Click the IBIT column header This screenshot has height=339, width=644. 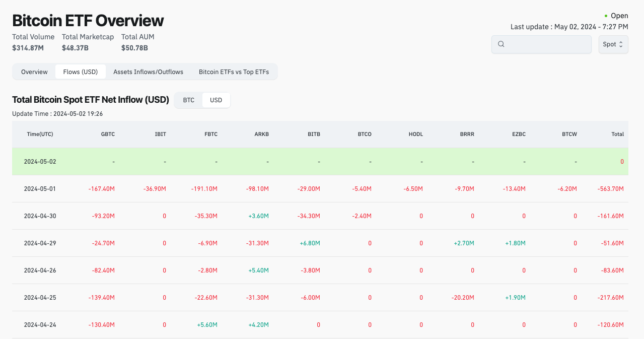tap(161, 134)
